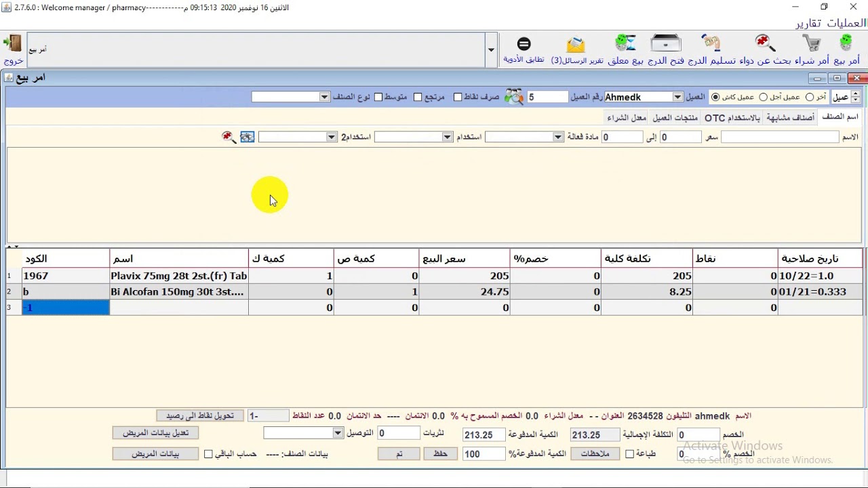Open the تقارير reports menu
Image resolution: width=868 pixels, height=488 pixels.
(x=808, y=23)
